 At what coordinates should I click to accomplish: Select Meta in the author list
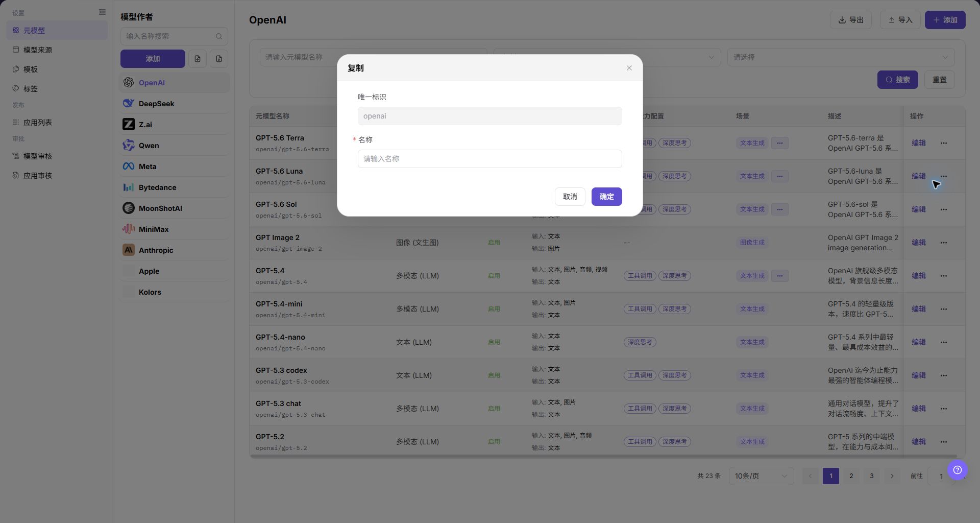point(175,167)
